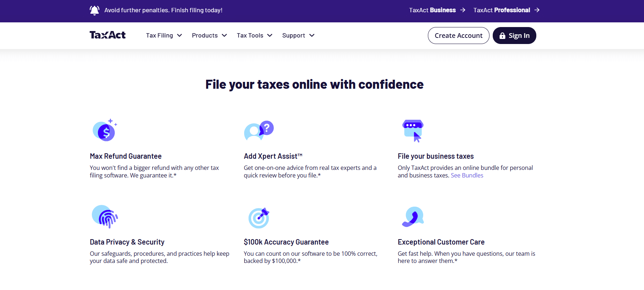Image resolution: width=644 pixels, height=290 pixels.
Task: Click the business taxes storefront icon
Action: [413, 131]
